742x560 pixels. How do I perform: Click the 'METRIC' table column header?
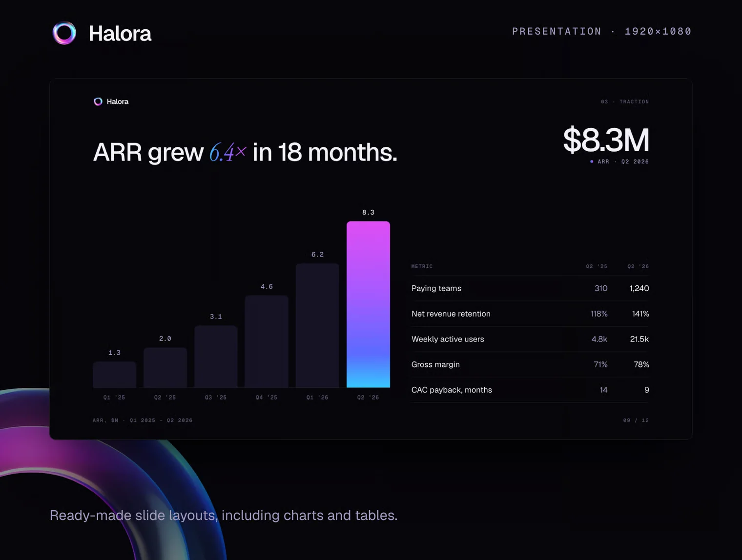tap(422, 266)
